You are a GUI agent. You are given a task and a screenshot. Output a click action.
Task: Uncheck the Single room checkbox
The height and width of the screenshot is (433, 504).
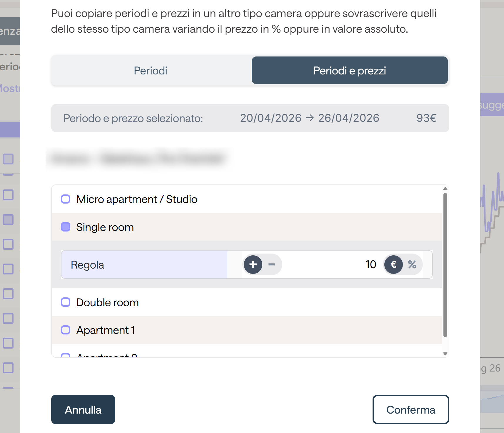pyautogui.click(x=66, y=227)
